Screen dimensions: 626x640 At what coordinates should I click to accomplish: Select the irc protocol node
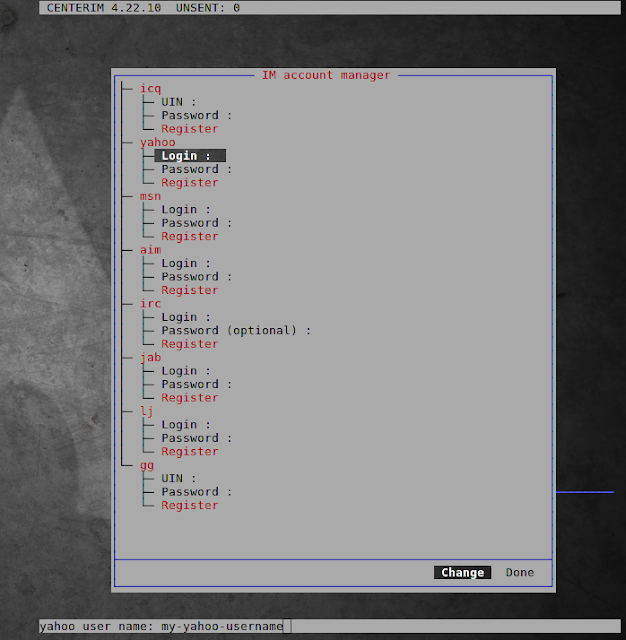[x=151, y=304]
